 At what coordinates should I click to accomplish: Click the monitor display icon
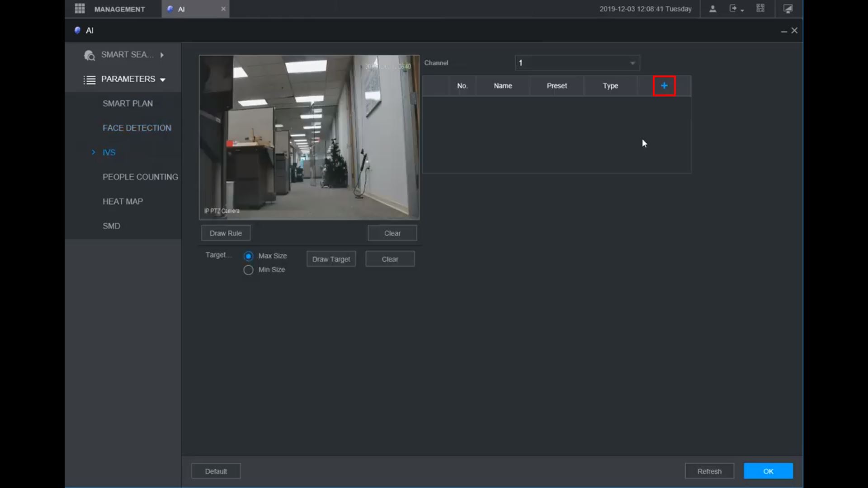[788, 9]
